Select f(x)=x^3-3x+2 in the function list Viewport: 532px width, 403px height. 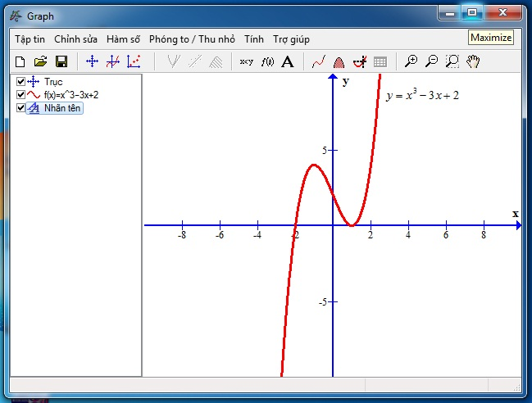tap(71, 95)
